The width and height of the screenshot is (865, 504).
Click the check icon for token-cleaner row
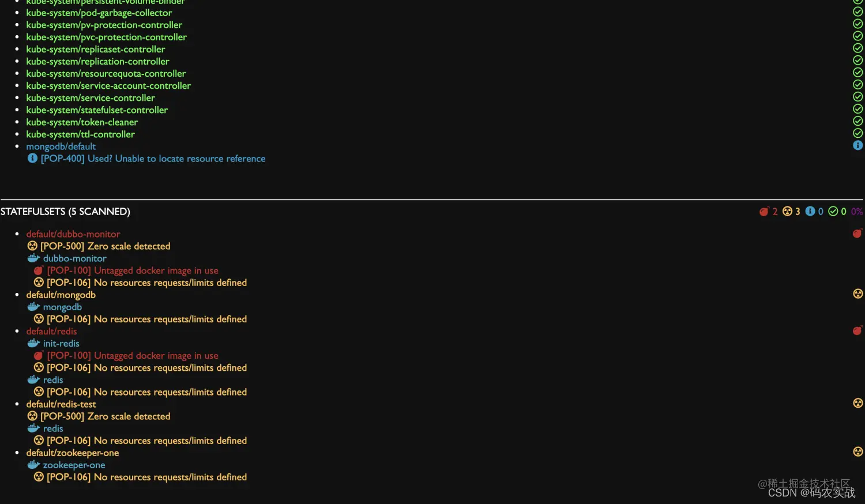[858, 121]
